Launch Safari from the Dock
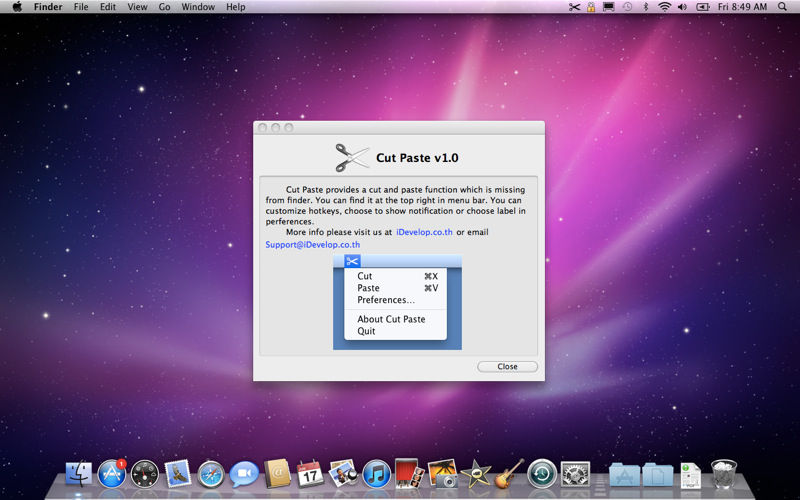This screenshot has width=800, height=500. coord(211,474)
